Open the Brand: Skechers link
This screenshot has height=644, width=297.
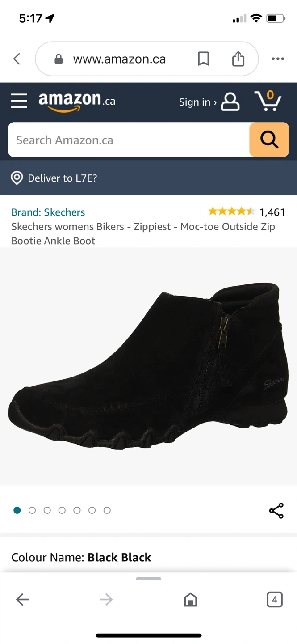tap(48, 212)
